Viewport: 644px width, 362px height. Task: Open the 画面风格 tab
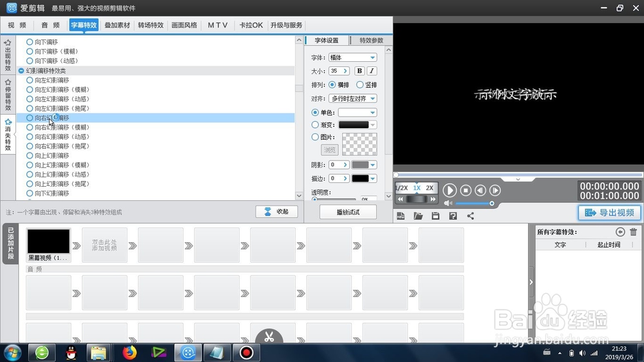tap(184, 25)
